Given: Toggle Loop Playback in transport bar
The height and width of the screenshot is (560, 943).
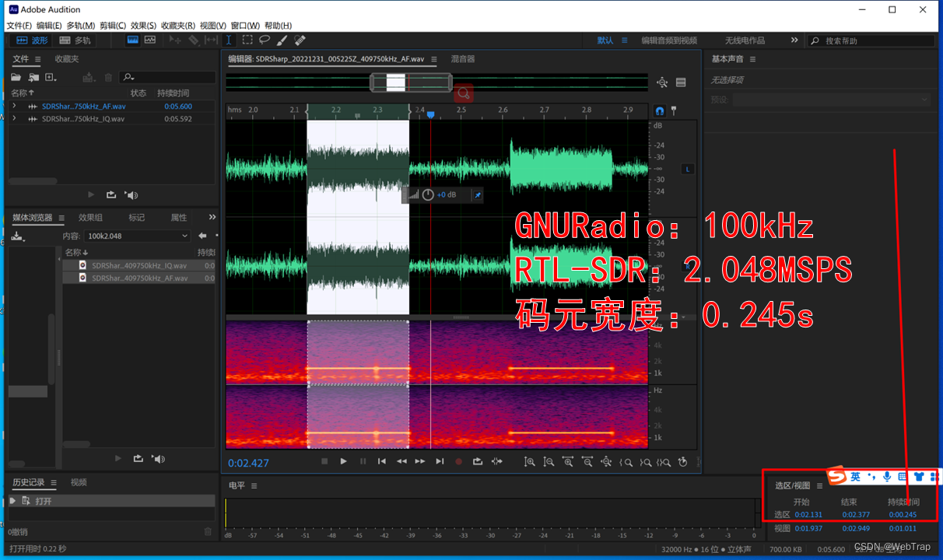Looking at the screenshot, I should pos(478,461).
